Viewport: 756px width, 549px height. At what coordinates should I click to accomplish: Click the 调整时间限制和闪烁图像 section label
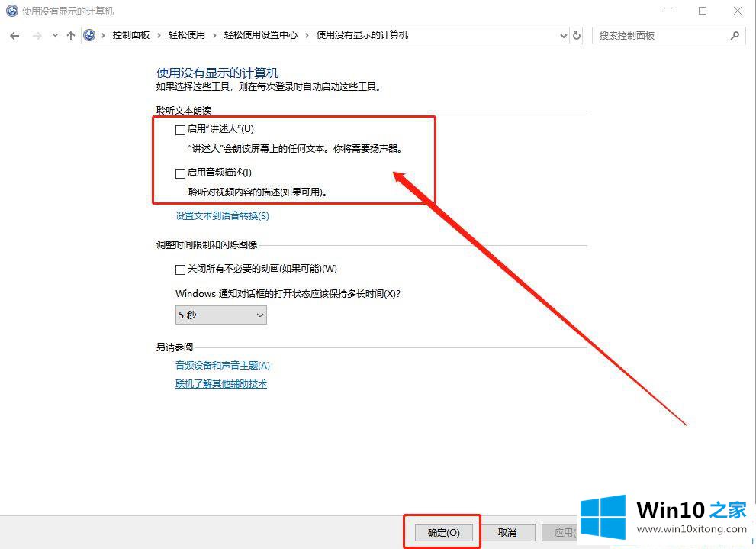tap(207, 244)
